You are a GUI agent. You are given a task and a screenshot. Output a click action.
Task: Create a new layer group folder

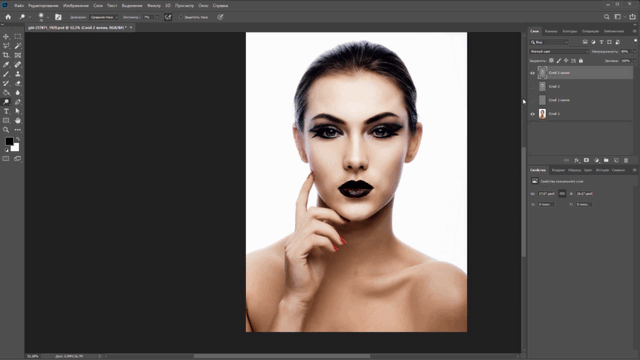606,160
